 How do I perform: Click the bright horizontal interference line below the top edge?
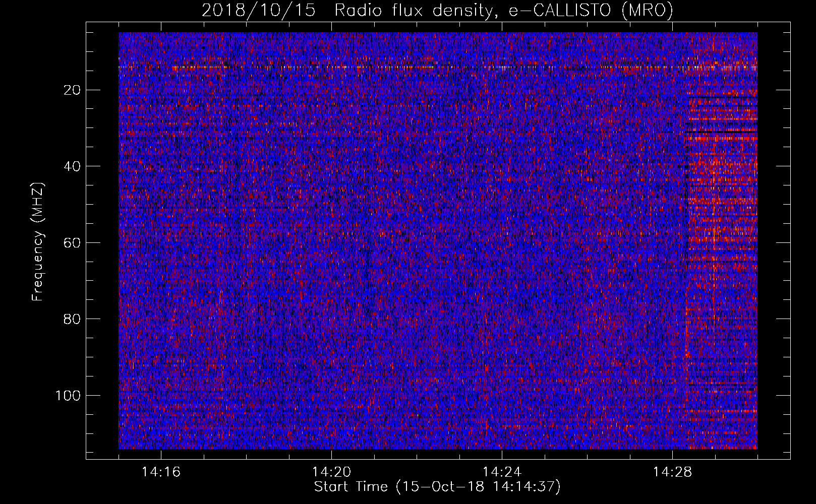(438, 67)
